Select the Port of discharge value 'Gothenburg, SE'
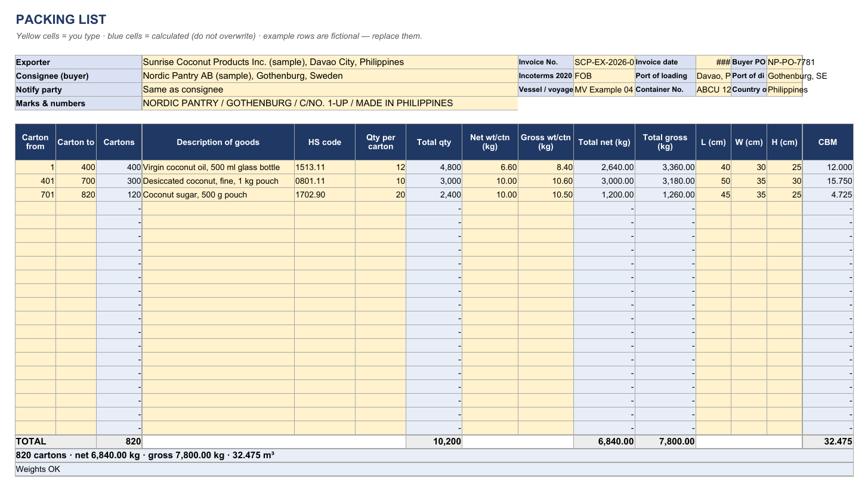868x491 pixels. 784,76
